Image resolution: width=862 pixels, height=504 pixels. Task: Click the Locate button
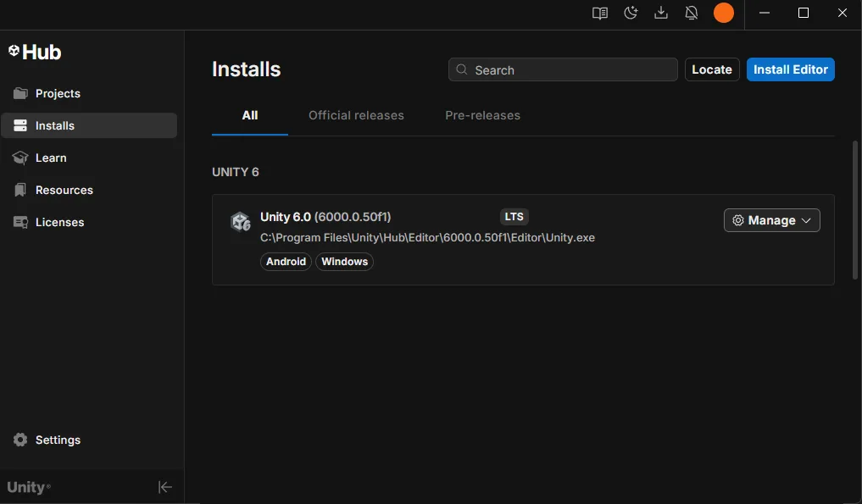[711, 69]
